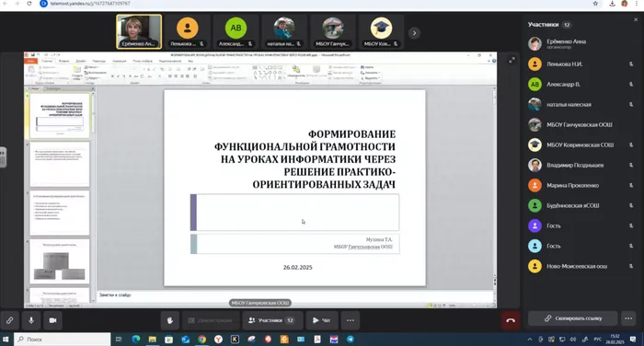Open the more menu beside Скопировать ссылку
The width and height of the screenshot is (644, 346).
[628, 318]
